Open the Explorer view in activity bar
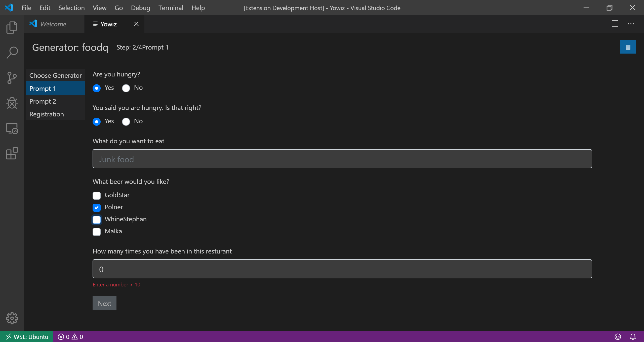This screenshot has width=644, height=342. tap(12, 27)
